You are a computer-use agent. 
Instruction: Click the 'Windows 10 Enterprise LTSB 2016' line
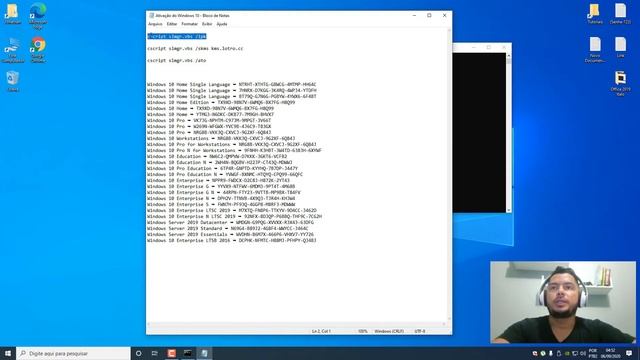coord(231,241)
